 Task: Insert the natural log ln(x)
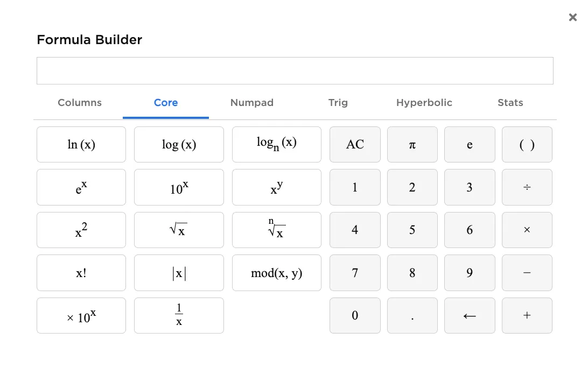81,144
